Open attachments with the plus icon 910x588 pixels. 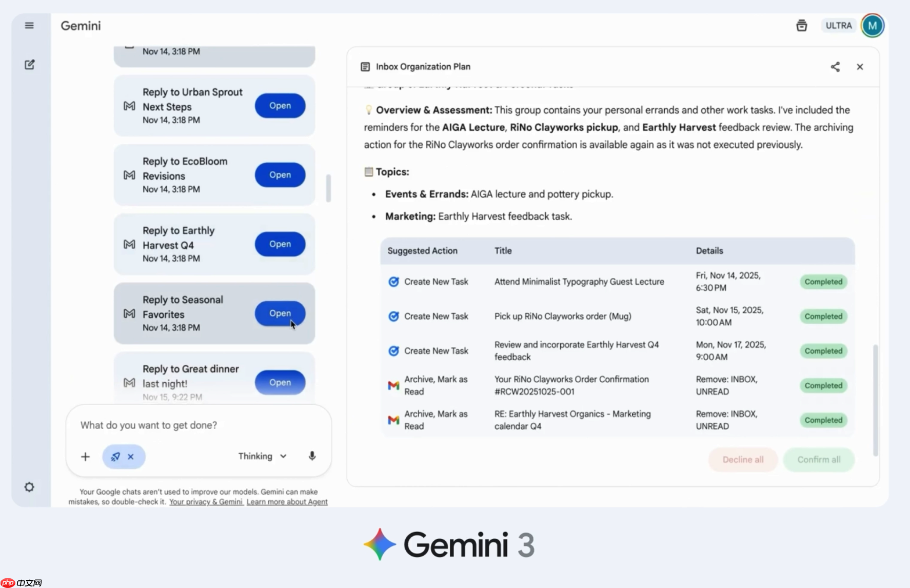point(85,456)
